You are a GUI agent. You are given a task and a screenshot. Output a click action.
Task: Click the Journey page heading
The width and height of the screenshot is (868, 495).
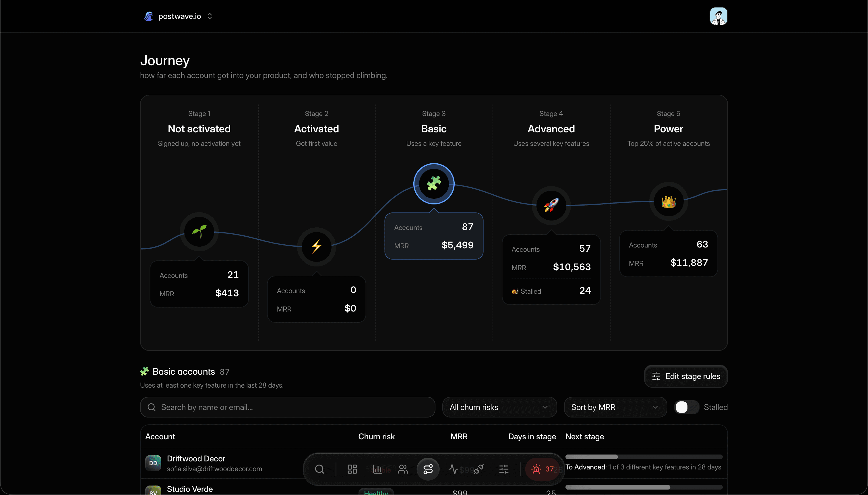[x=165, y=60]
